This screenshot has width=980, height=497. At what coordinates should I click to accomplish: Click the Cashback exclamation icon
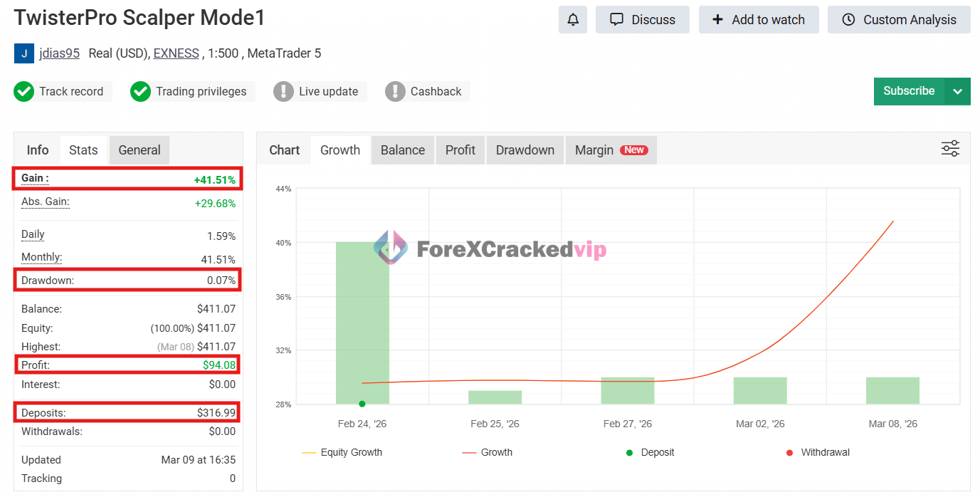(x=395, y=91)
